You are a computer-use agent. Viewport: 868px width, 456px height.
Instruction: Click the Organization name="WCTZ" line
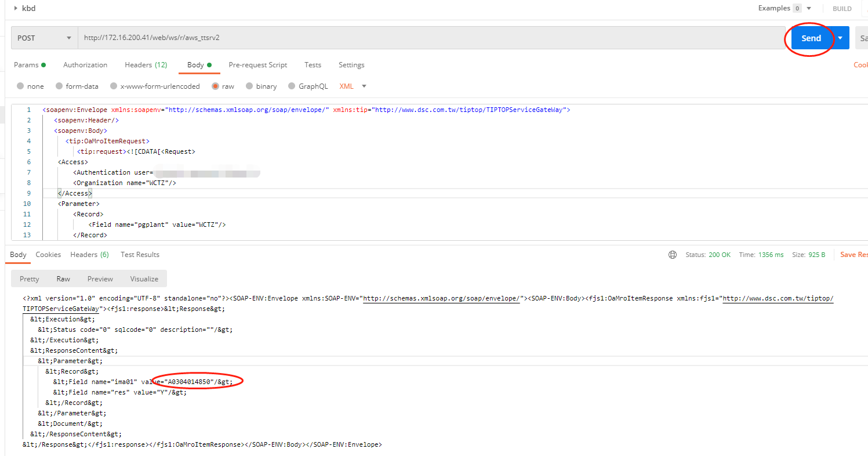click(x=124, y=183)
